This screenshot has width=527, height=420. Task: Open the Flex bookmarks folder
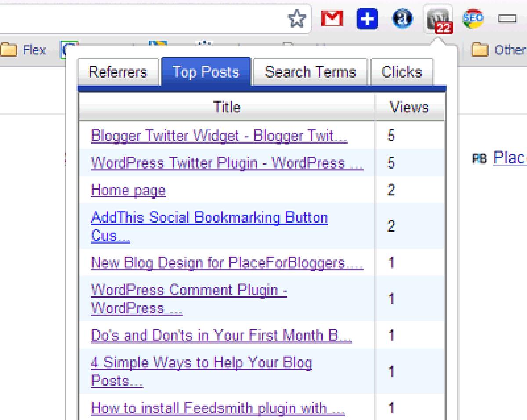click(x=24, y=50)
